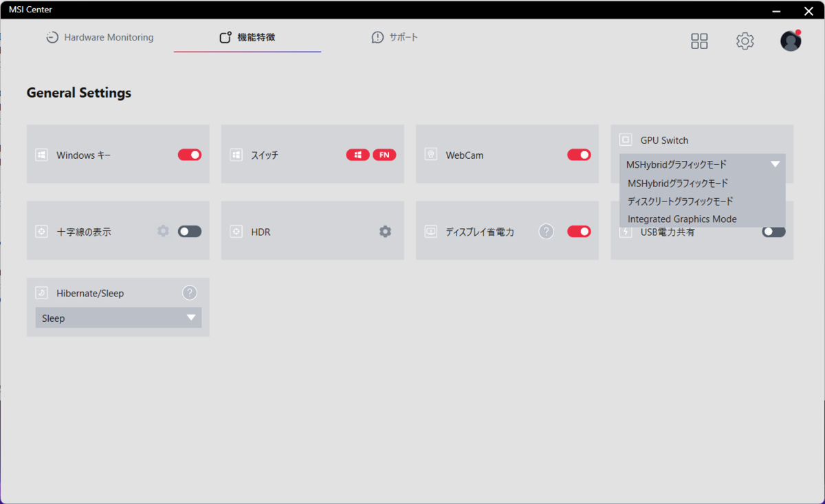
Task: Click the HDR tile icon
Action: [x=236, y=232]
